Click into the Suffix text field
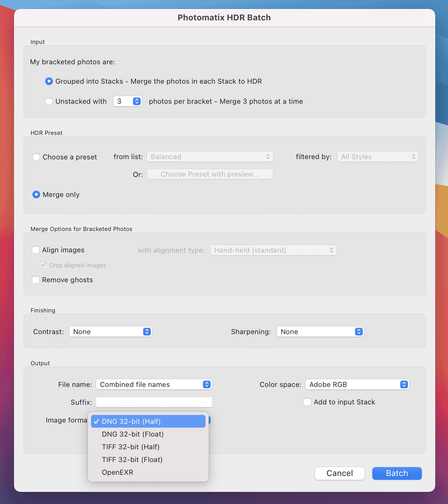The image size is (448, 504). [x=154, y=402]
